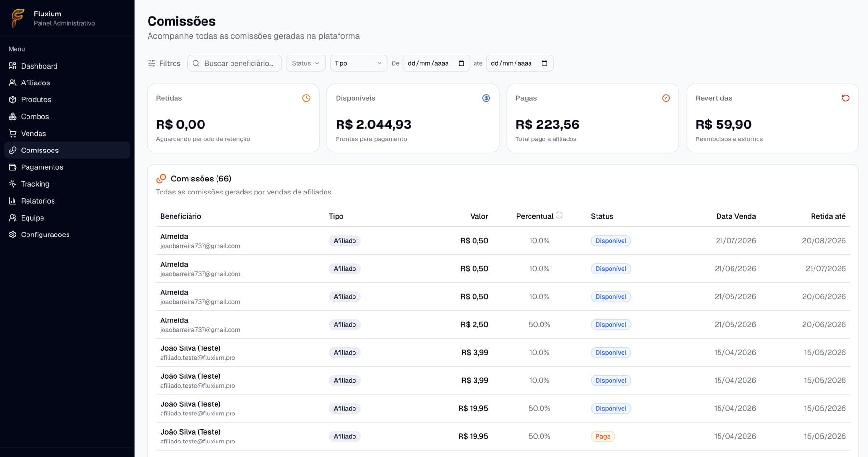Click the Vendas shopping cart icon
The height and width of the screenshot is (457, 868).
(13, 133)
